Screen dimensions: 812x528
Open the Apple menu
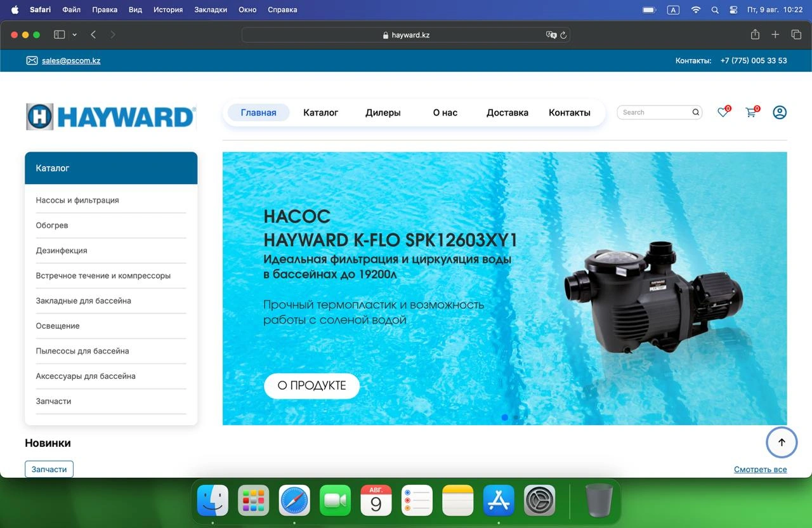(15, 10)
